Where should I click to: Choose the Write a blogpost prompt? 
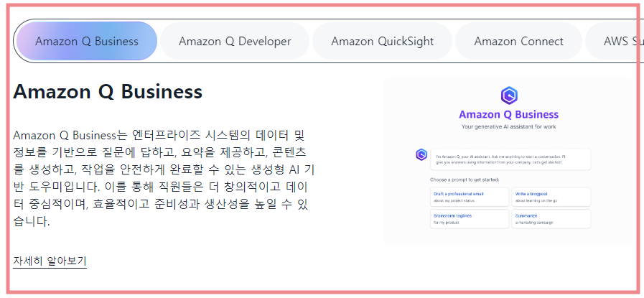[x=551, y=197]
